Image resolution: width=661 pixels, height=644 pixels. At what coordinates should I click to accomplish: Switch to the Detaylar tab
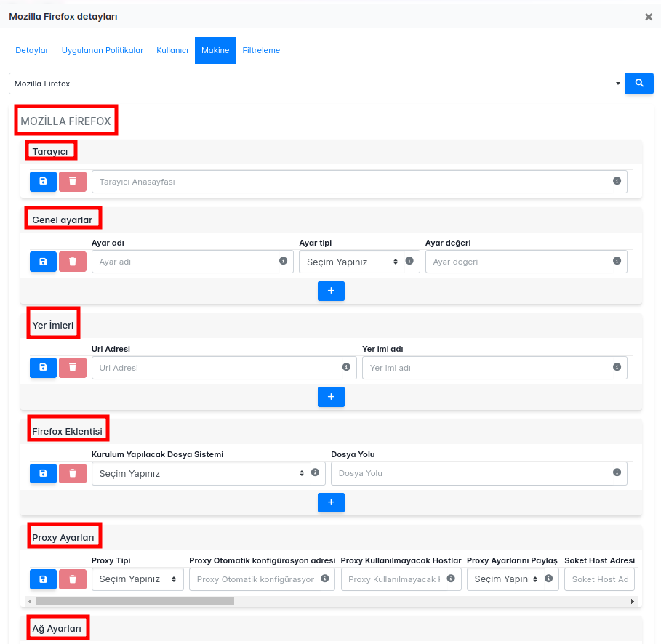click(31, 50)
